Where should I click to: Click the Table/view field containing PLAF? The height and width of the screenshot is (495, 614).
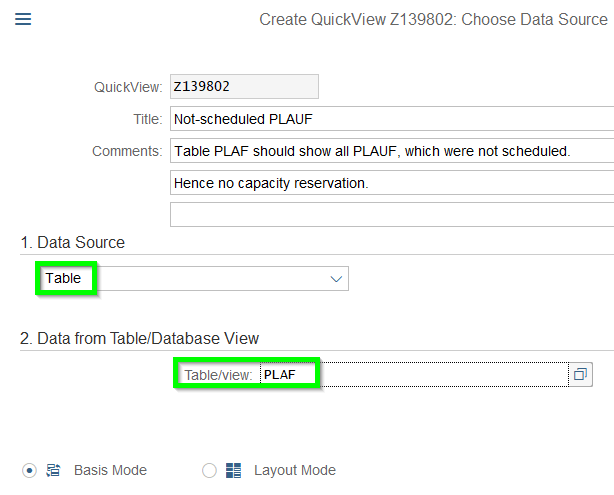click(x=410, y=374)
